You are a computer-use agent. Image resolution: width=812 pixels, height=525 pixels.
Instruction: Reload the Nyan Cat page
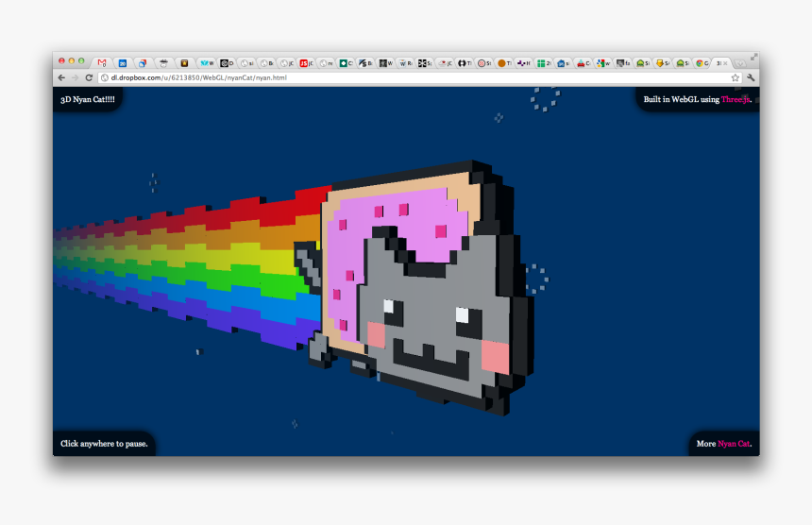89,77
